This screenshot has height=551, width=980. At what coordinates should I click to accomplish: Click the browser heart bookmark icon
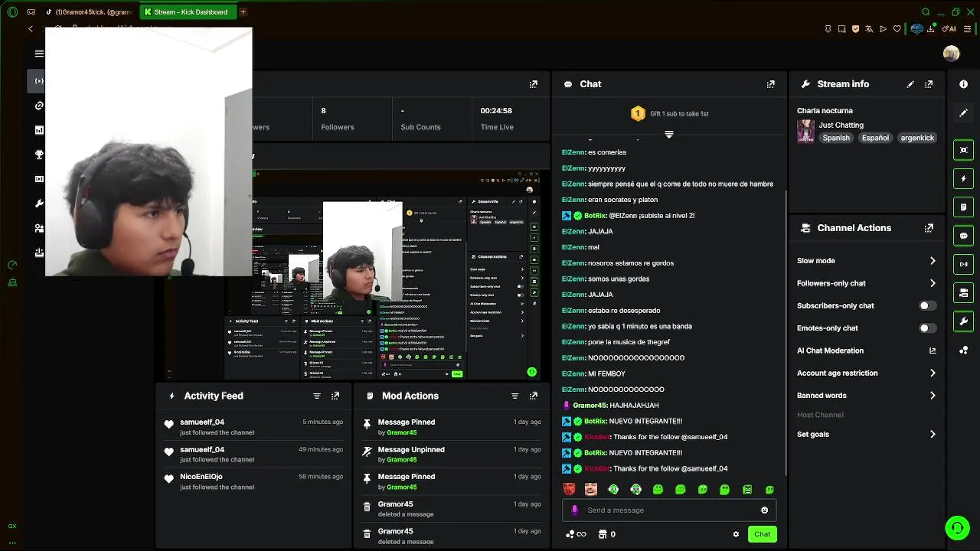tap(897, 29)
